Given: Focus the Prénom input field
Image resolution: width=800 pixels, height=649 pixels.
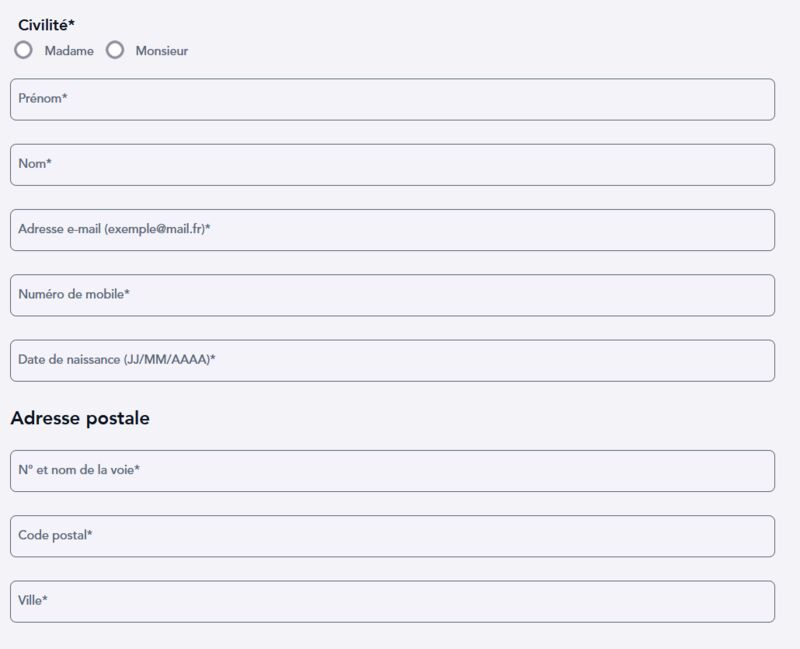Looking at the screenshot, I should click(x=392, y=99).
